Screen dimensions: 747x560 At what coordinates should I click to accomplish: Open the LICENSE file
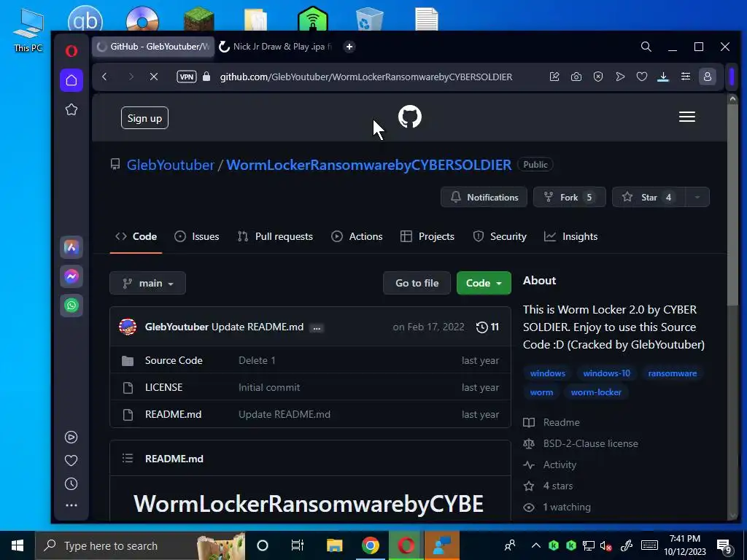tap(163, 387)
